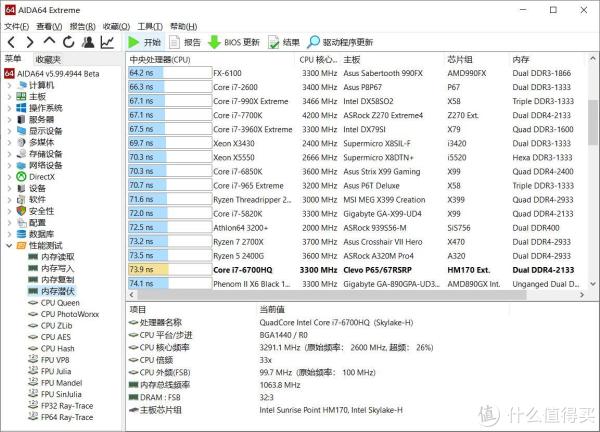Select 软件 icon item in tree
Viewport: 600px width, 432px height.
(21, 199)
